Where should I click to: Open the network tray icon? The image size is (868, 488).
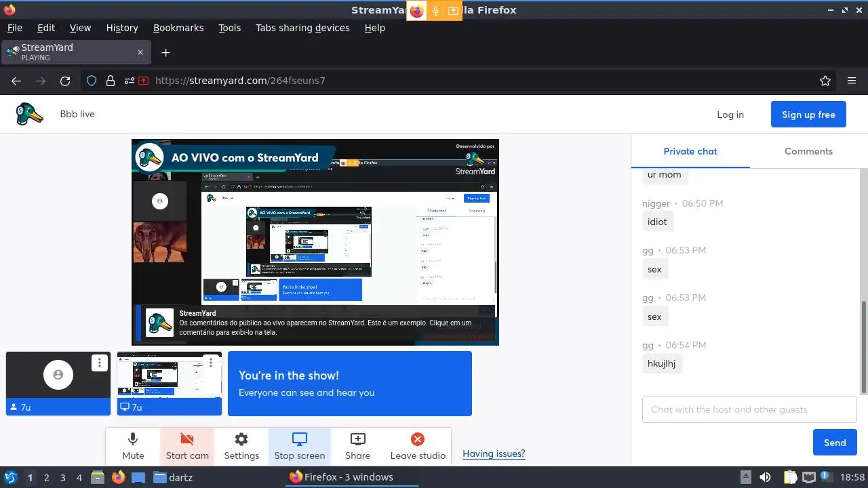point(808,477)
